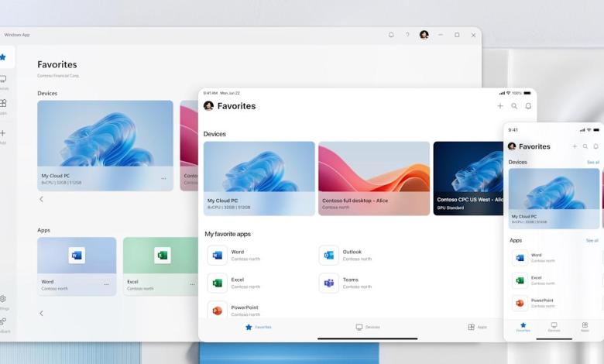Click left chevron below Apps in desktop window
Viewport: 604px width, 364px height.
pyautogui.click(x=42, y=313)
